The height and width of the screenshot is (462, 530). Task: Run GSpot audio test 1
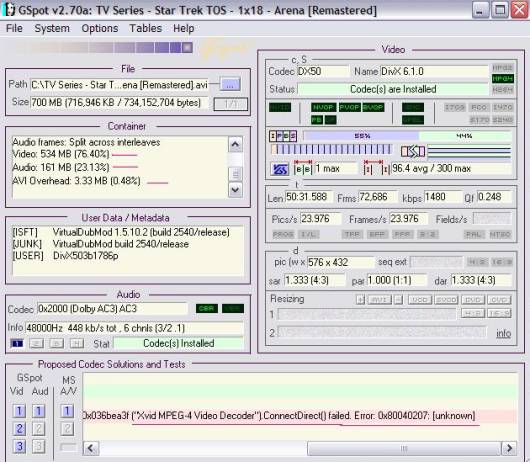[39, 411]
